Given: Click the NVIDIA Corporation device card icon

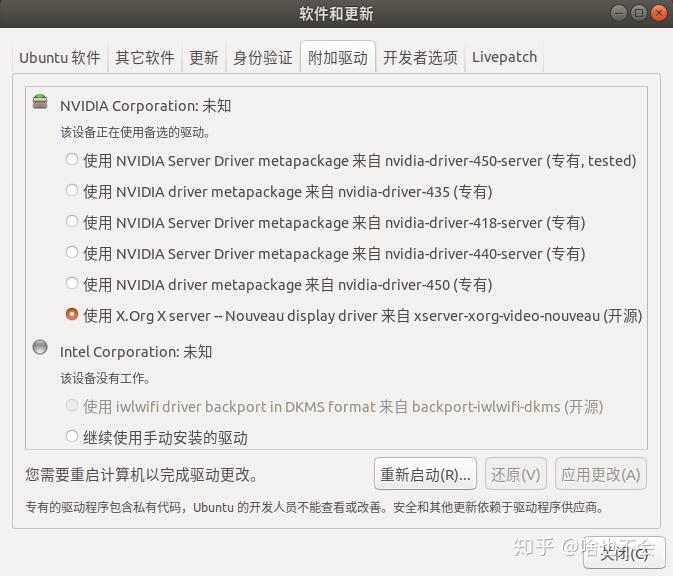Looking at the screenshot, I should pos(40,102).
